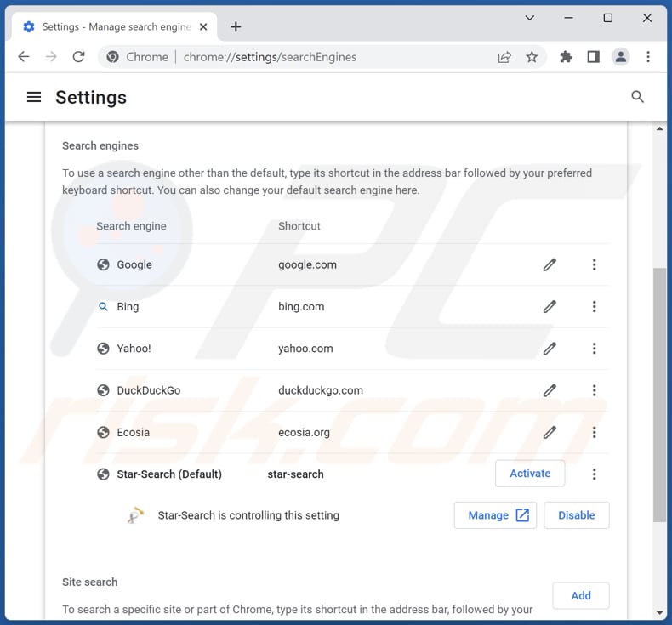Select the bing.com shortcut text
672x625 pixels.
[301, 307]
